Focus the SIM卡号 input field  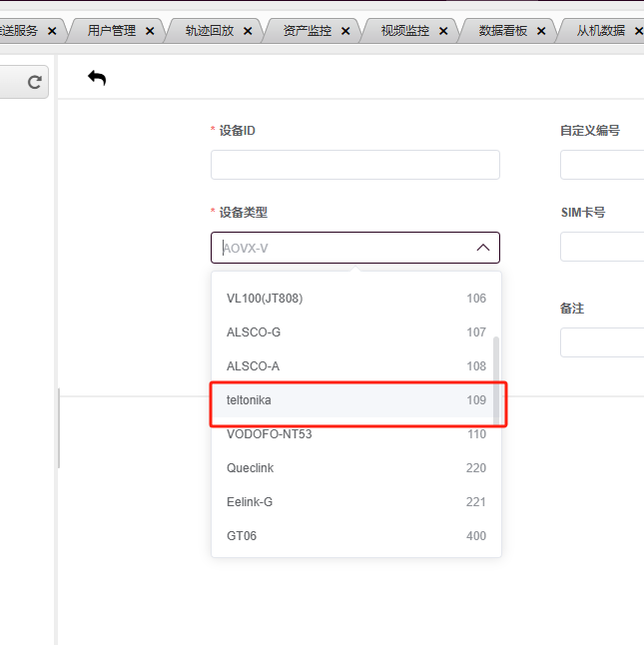(602, 247)
